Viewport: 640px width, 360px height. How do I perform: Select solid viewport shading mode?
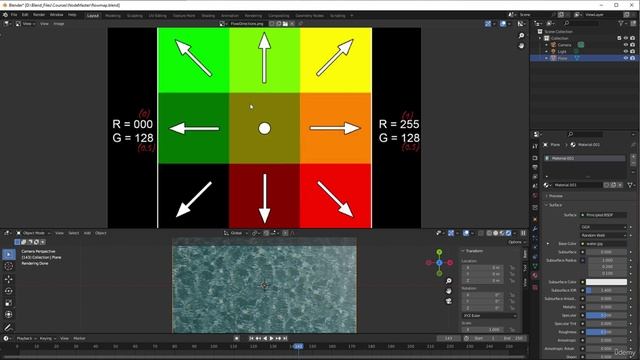tap(496, 233)
